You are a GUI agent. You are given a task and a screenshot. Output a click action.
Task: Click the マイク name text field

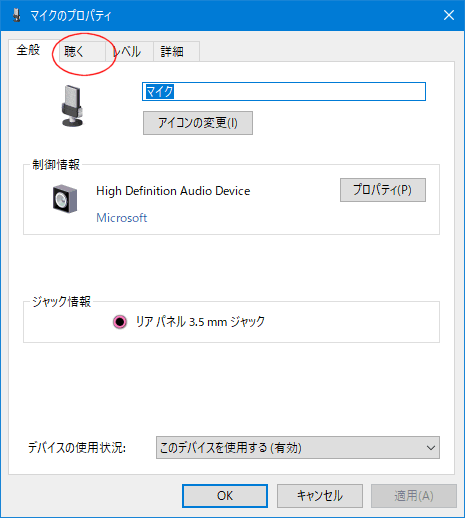tap(284, 91)
